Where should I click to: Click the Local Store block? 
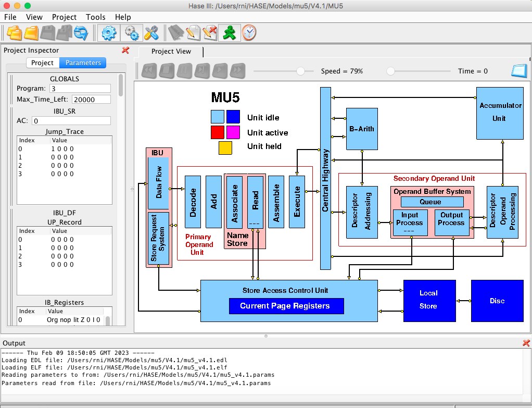[429, 301]
